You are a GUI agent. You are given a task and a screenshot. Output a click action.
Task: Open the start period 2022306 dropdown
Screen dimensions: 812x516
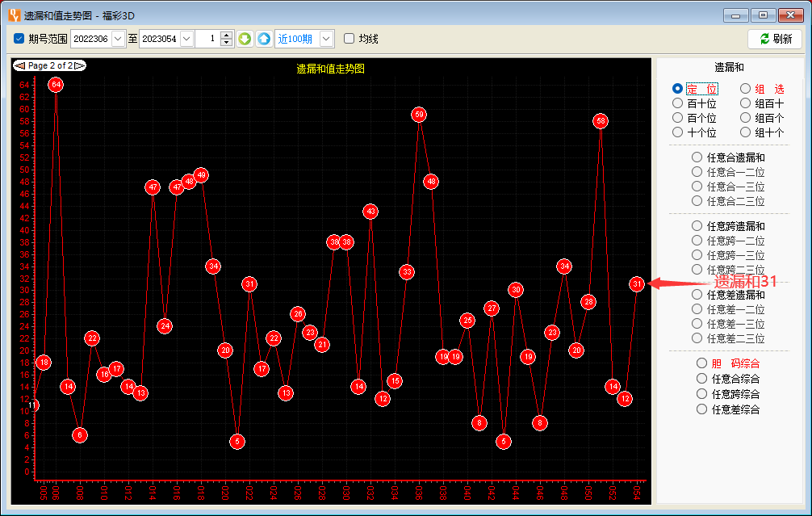click(119, 39)
